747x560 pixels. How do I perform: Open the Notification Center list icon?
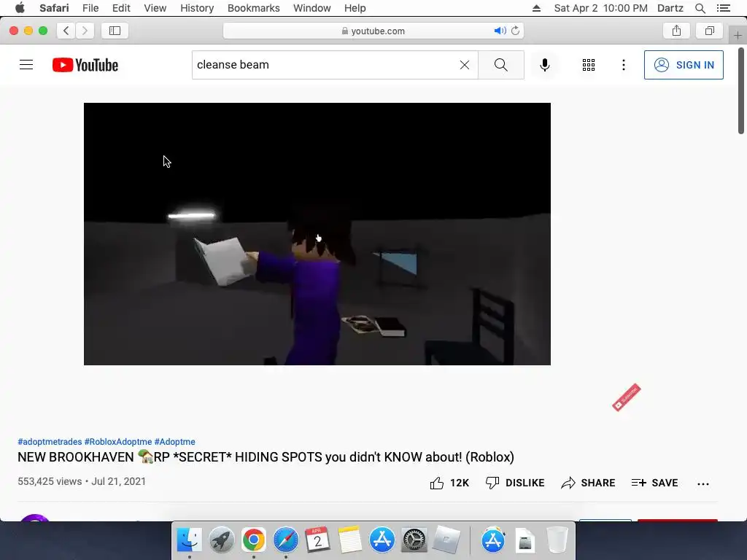pos(724,8)
